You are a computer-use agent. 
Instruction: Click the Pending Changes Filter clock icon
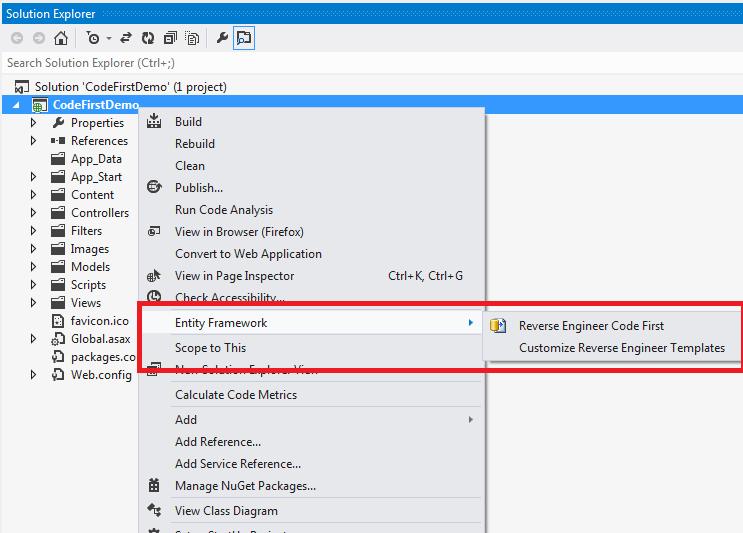click(x=93, y=38)
